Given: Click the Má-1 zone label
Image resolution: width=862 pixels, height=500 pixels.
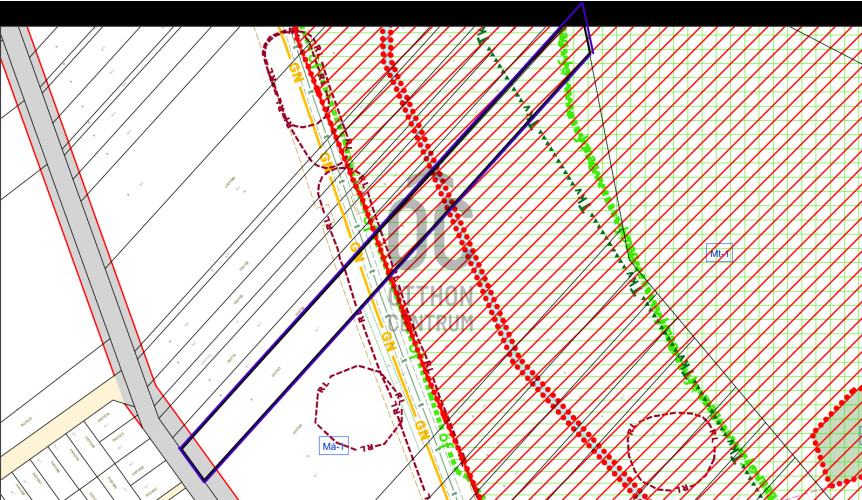Looking at the screenshot, I should click(334, 445).
